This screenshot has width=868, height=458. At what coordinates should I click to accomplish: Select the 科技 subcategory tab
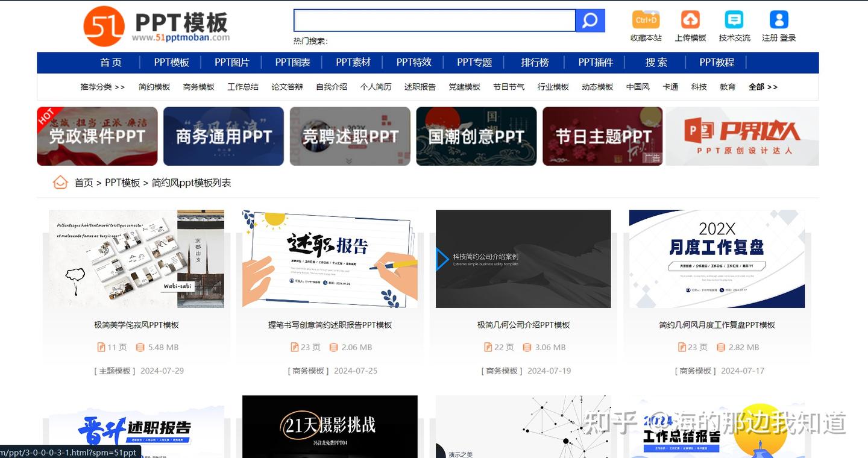pyautogui.click(x=699, y=86)
